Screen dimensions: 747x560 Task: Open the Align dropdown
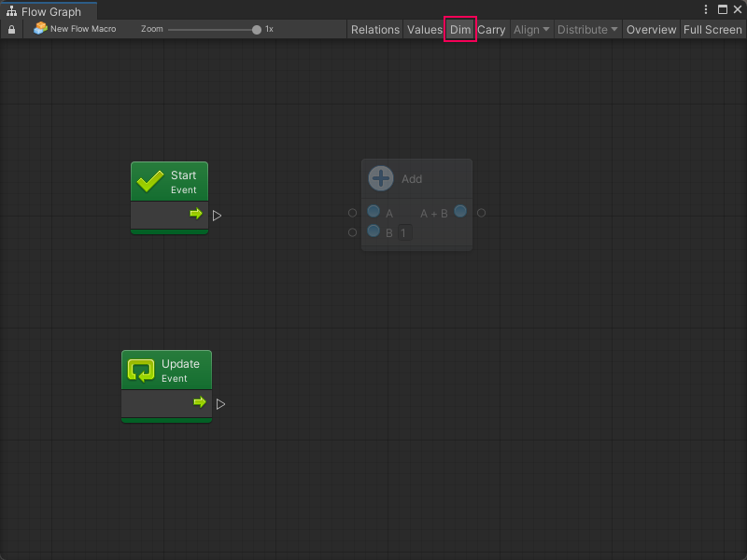tap(531, 30)
